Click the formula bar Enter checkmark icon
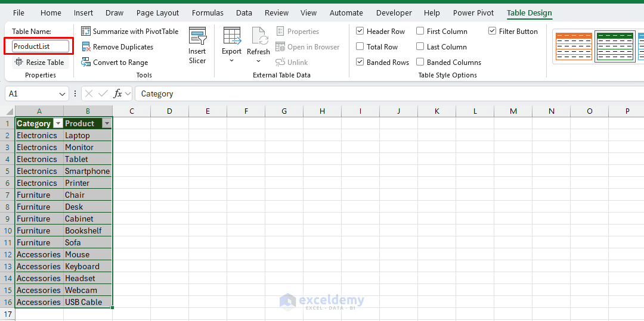This screenshot has height=321, width=644. point(103,94)
